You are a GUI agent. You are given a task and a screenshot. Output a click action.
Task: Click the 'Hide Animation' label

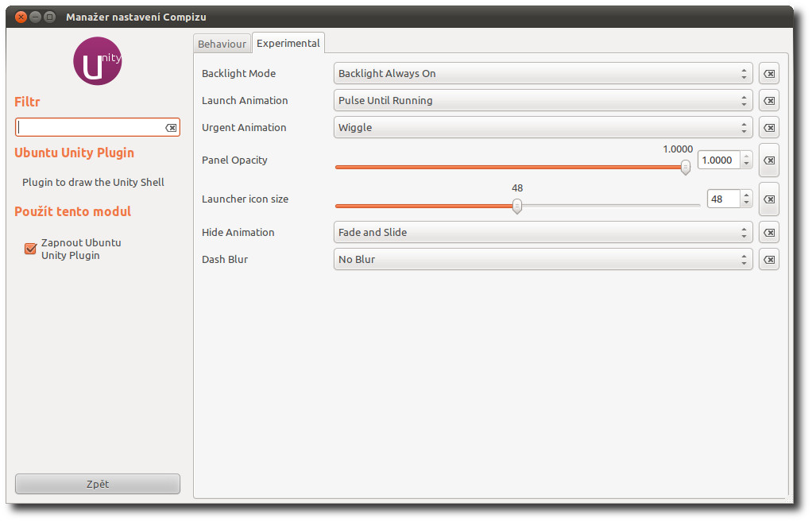tap(238, 233)
